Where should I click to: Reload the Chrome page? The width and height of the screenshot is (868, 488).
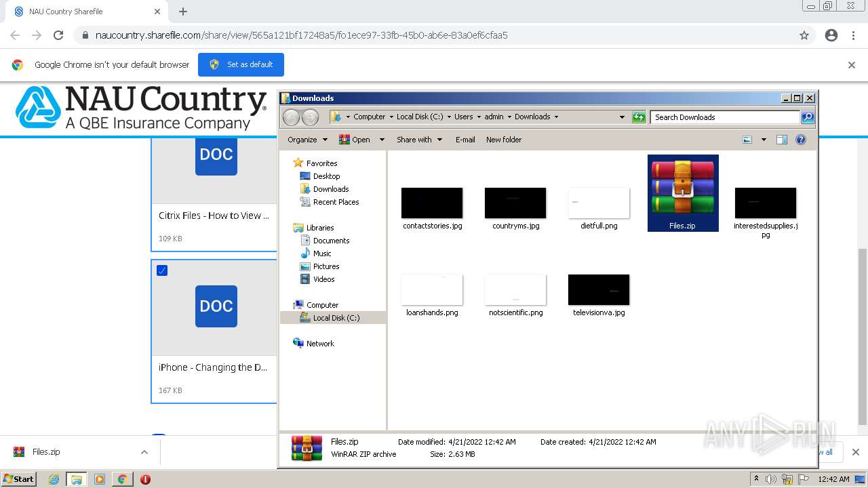[58, 35]
